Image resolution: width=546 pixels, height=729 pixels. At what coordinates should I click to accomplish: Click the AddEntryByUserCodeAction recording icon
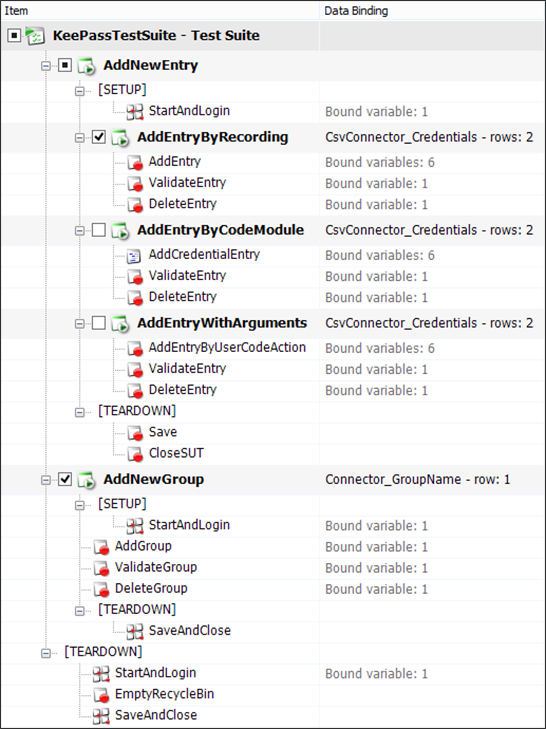click(x=134, y=348)
